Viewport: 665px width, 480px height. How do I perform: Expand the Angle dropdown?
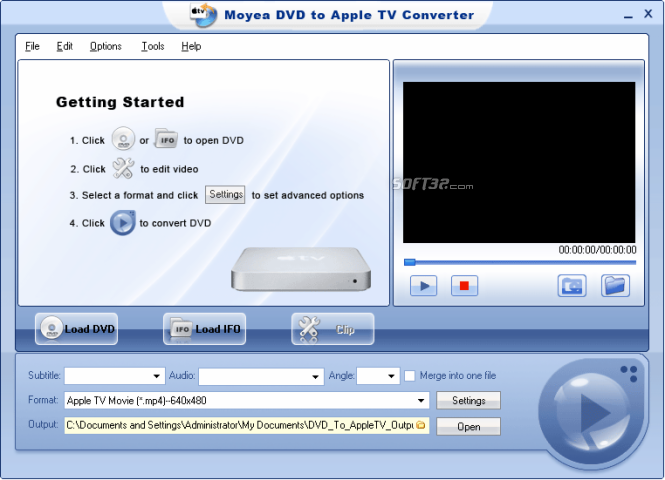pyautogui.click(x=391, y=376)
